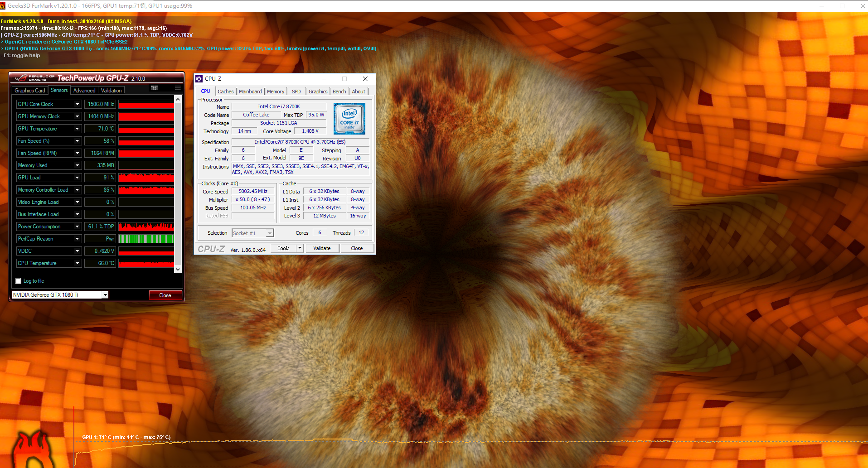Open the GPU Memory Clock sensor dropdown

click(77, 116)
